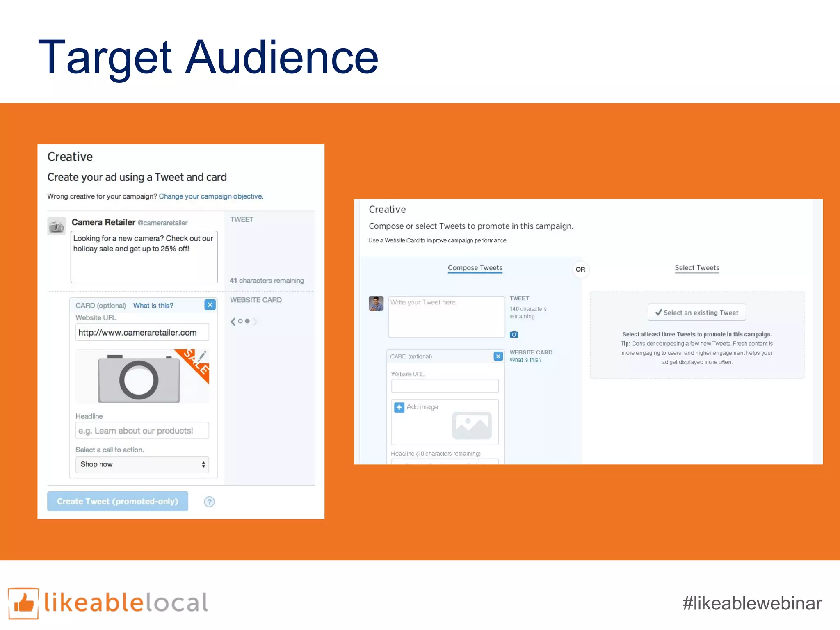Click the camera SALE card image

tap(142, 376)
